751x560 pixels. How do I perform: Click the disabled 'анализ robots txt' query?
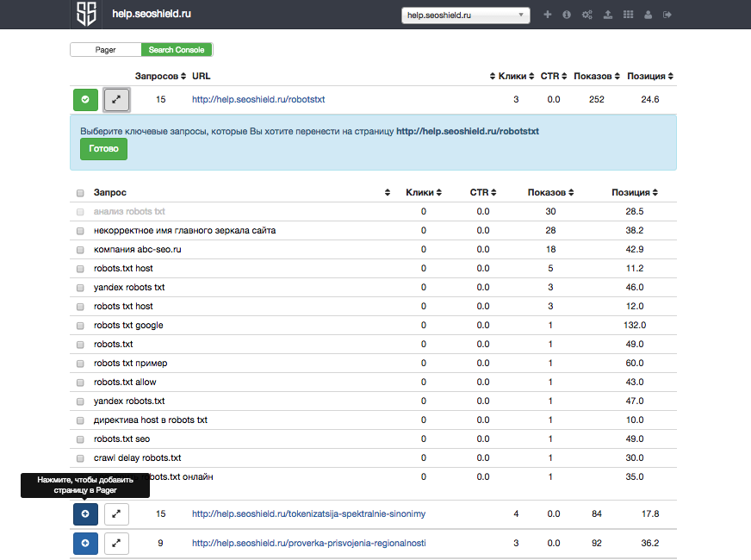point(129,211)
